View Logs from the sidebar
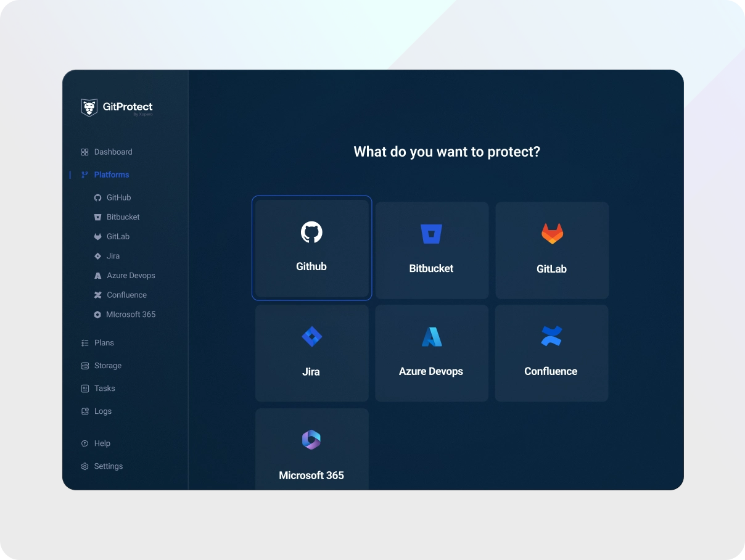745x560 pixels. point(103,411)
